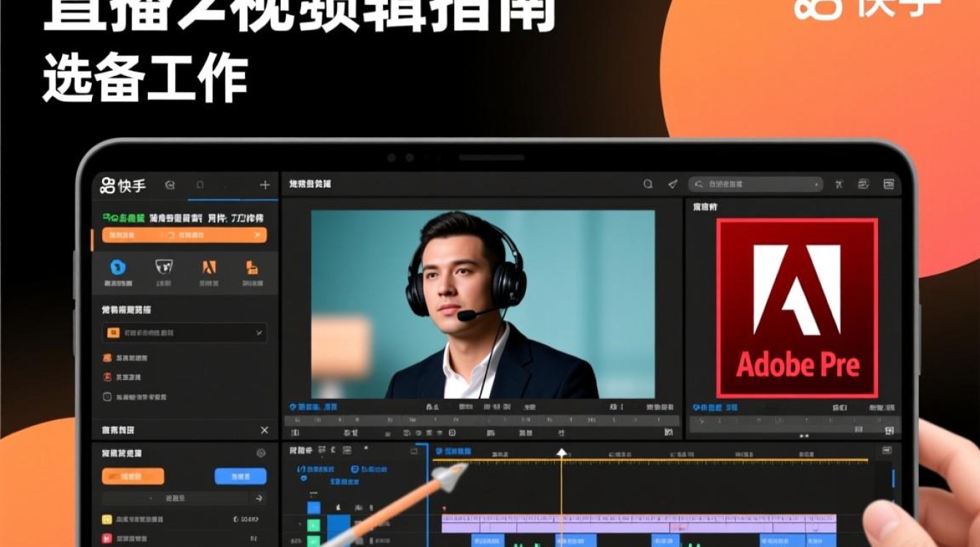
Task: Select the white shield icon in the sidebar
Action: [164, 267]
